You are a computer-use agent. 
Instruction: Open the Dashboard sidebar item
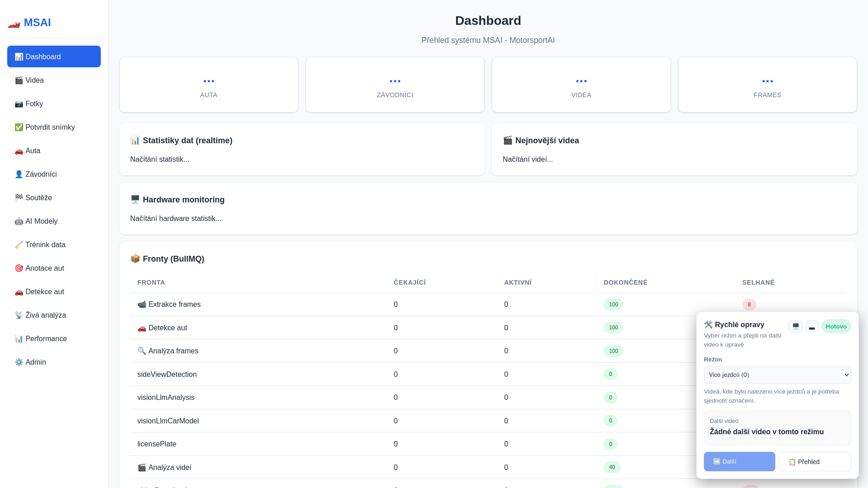click(x=54, y=56)
